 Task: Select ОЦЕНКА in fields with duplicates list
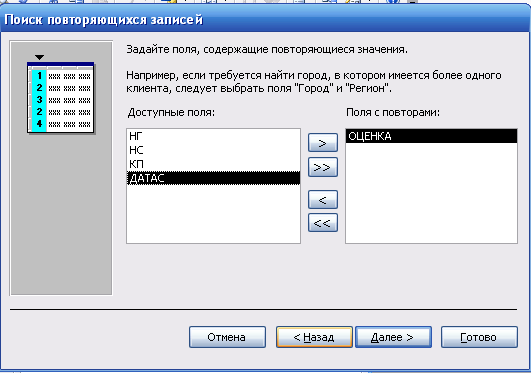click(x=431, y=136)
